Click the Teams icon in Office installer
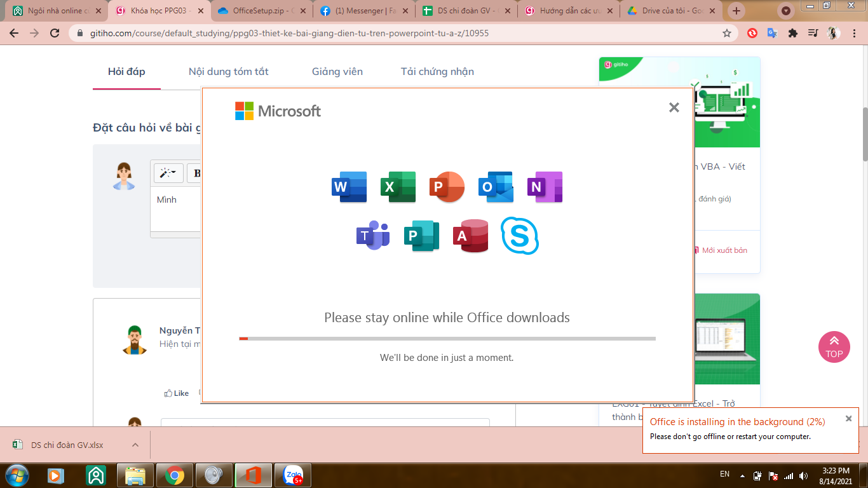Viewport: 868px width, 488px height. coord(373,236)
